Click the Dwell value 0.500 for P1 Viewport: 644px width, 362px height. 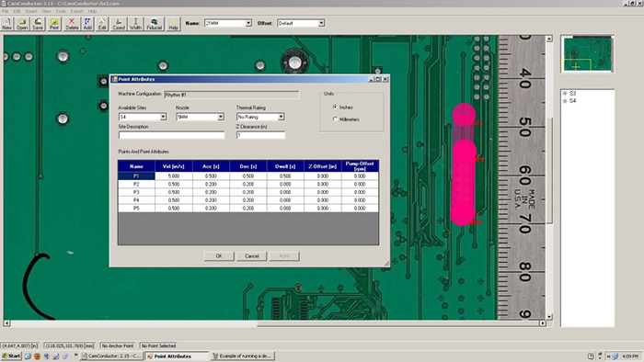click(285, 175)
